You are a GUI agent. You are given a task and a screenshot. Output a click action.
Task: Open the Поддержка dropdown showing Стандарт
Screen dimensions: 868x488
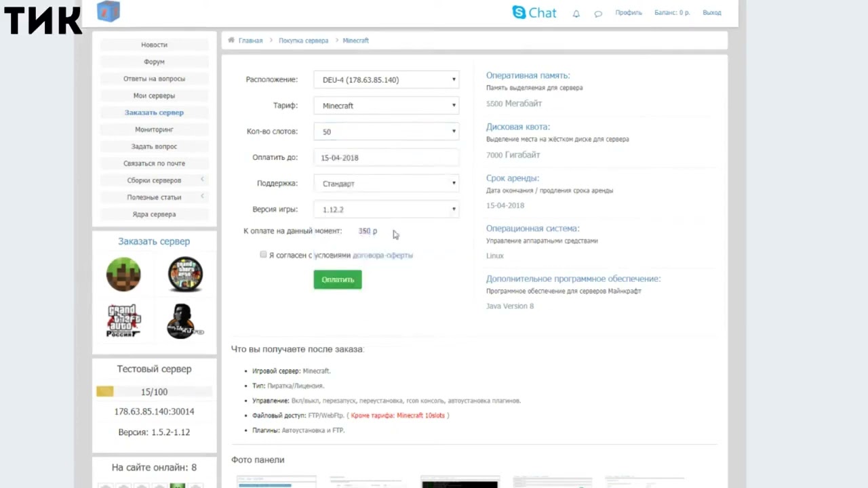click(386, 184)
